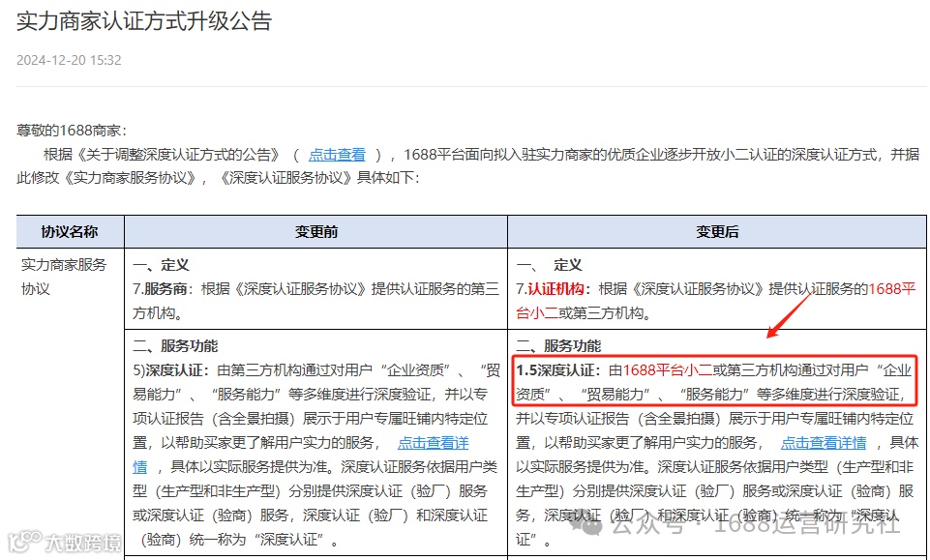The image size is (930, 560).
Task: Select the greeting 尊敬的1688商家
Action: 72,131
